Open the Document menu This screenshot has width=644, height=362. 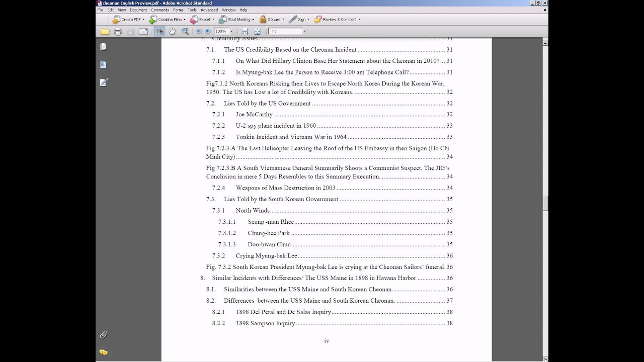click(x=138, y=10)
